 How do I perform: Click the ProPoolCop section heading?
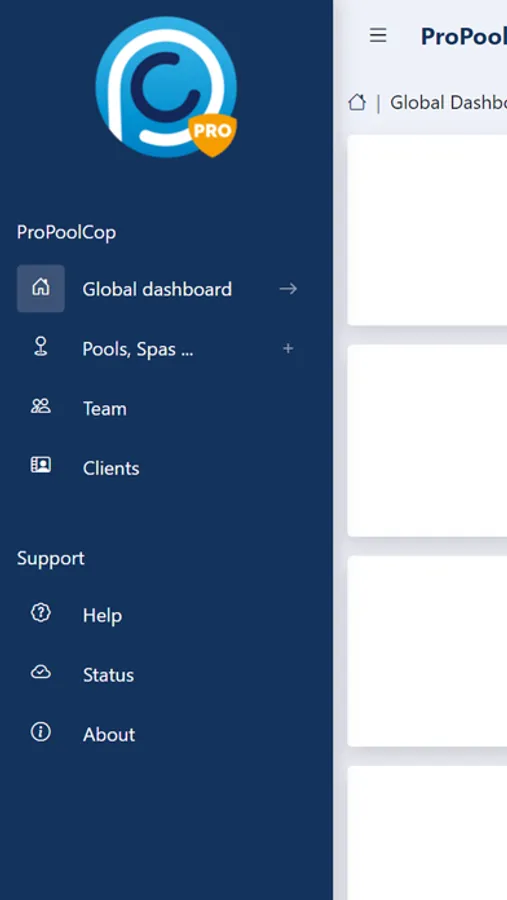[x=67, y=232]
